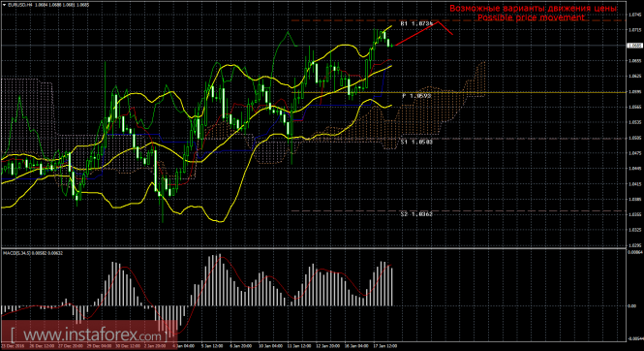Viewport: 644px width, 351px height.
Task: Click the 'Possible price movement' red caption
Action: [531, 17]
